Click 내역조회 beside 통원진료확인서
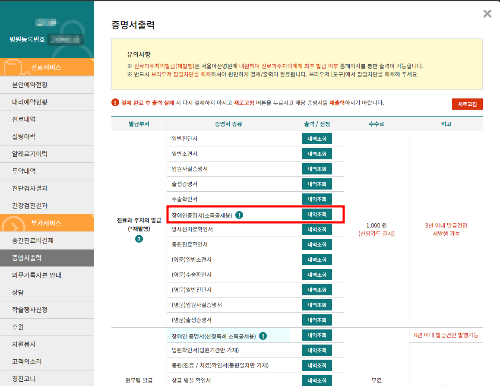Image resolution: width=500 pixels, height=386 pixels. point(317,245)
